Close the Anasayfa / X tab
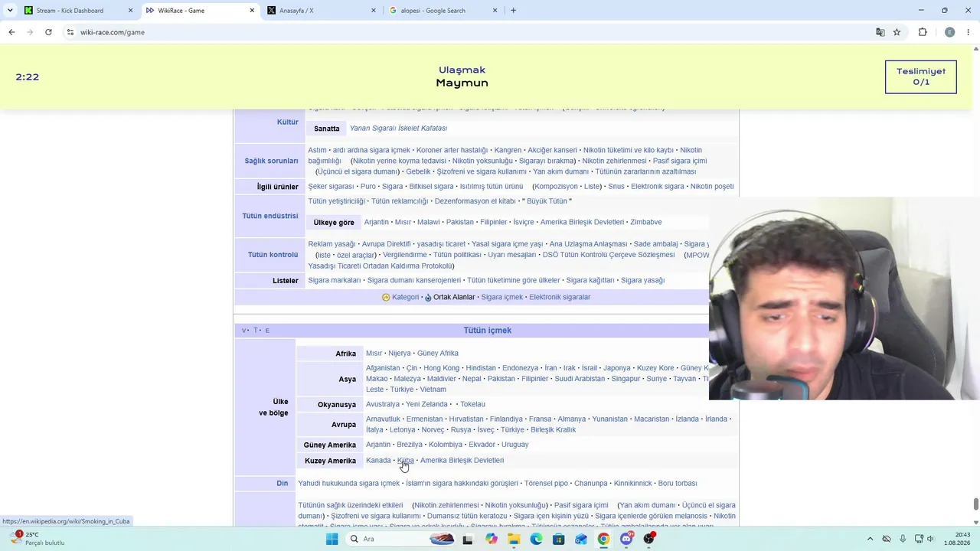Image resolution: width=980 pixels, height=551 pixels. pos(374,11)
